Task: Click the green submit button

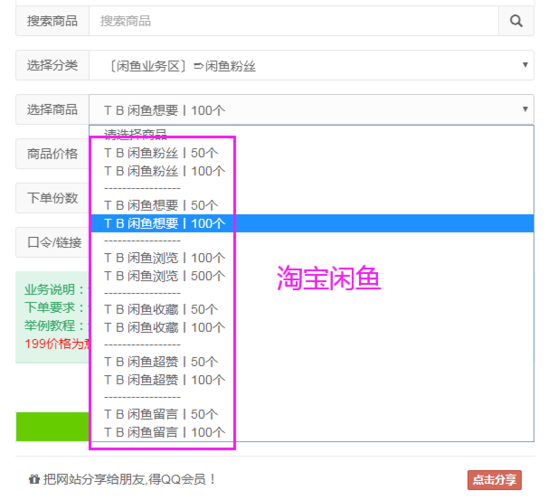Action: (52, 427)
